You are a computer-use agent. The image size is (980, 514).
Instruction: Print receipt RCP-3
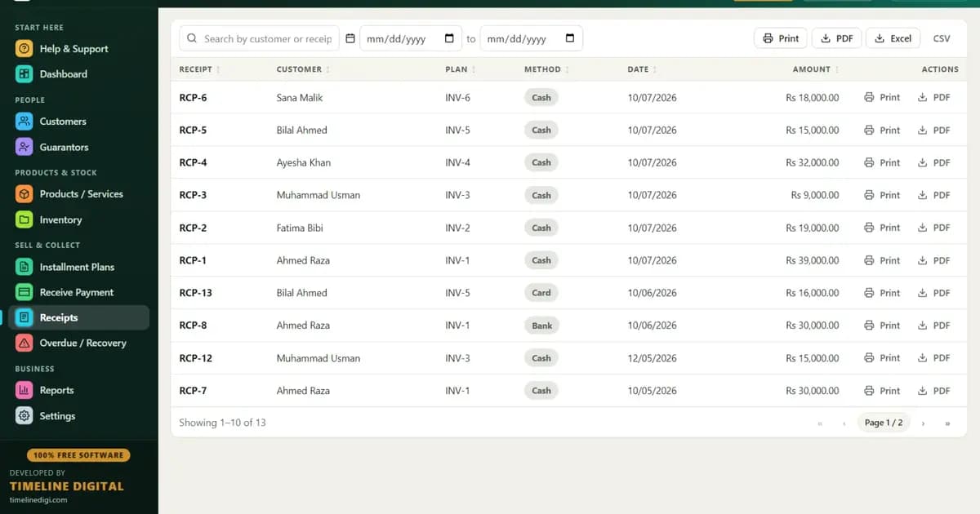[x=882, y=196]
